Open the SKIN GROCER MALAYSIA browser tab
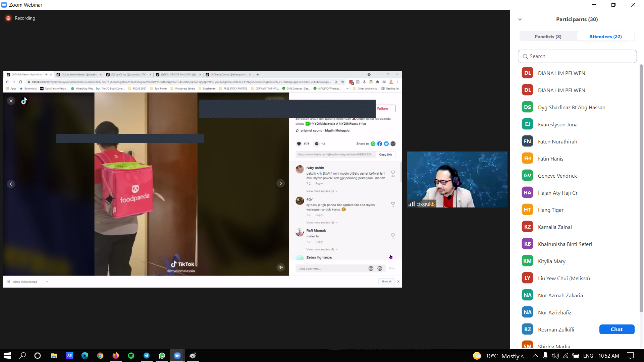 (x=179, y=74)
